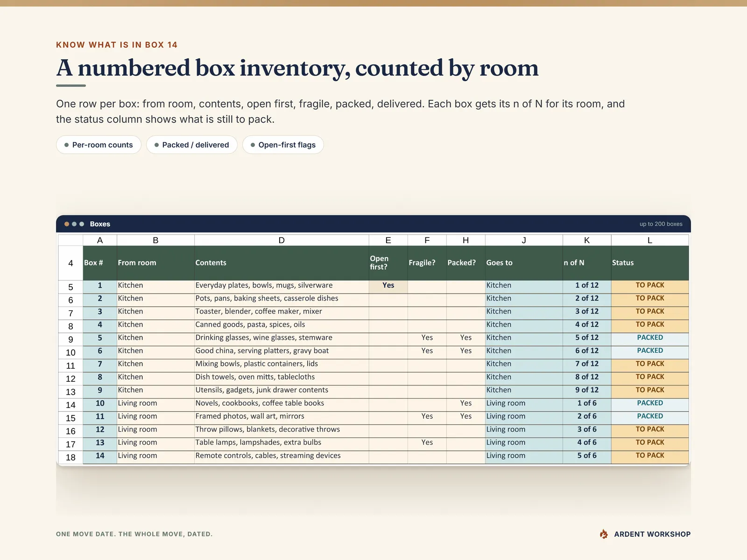This screenshot has height=560, width=747.
Task: Click the 'Fragile?' header cell
Action: point(427,263)
